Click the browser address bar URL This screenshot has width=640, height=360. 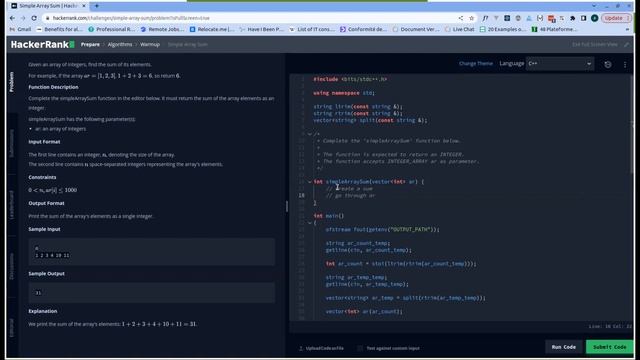pyautogui.click(x=131, y=18)
